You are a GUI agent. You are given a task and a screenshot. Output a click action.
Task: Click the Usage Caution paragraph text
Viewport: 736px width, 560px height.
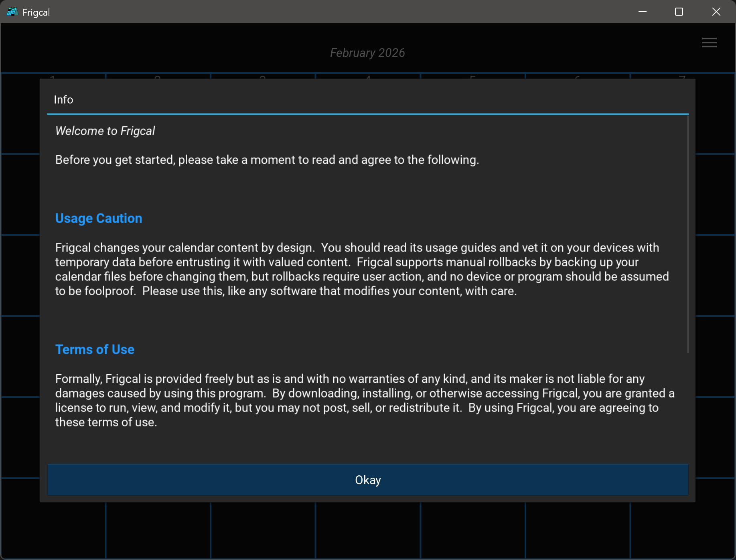coord(361,269)
